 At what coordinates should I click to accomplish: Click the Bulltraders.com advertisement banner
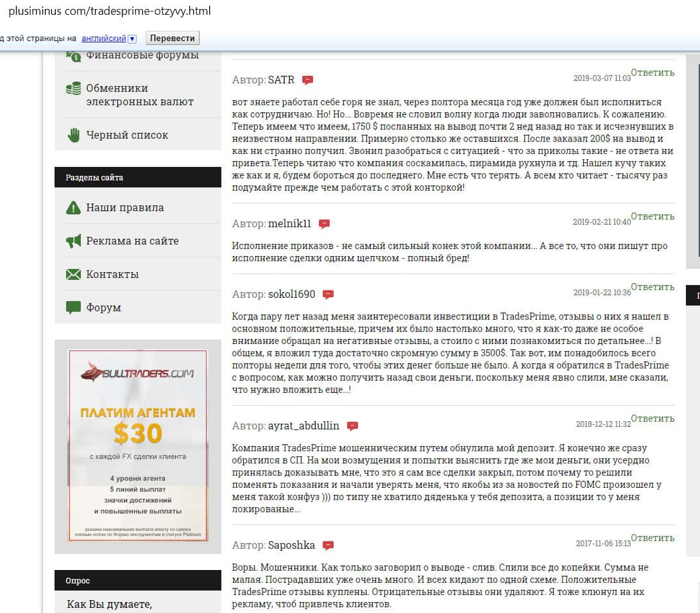138,445
